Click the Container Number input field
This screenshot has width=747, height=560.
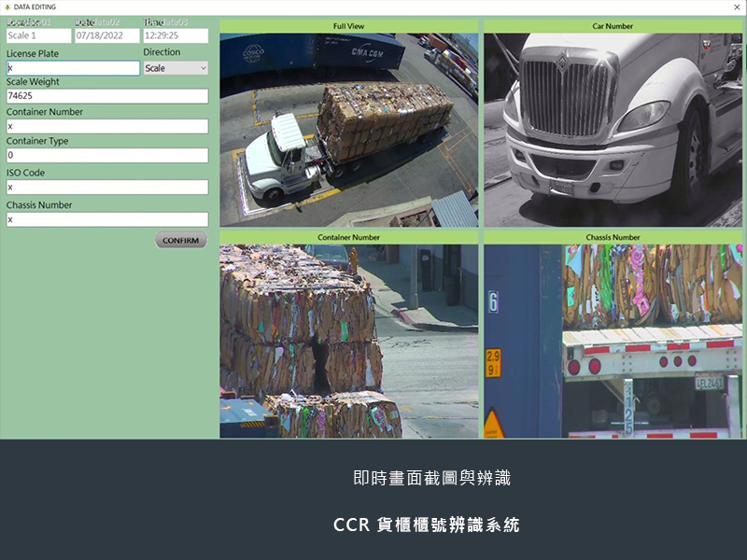(x=104, y=126)
